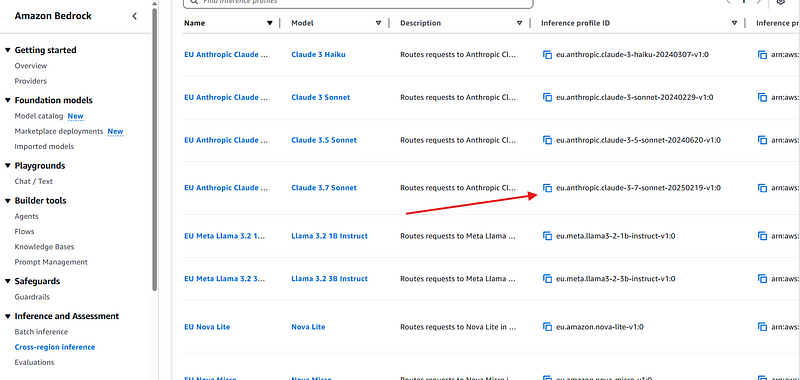The width and height of the screenshot is (800, 380).
Task: Collapse the Builder tools section
Action: point(8,200)
